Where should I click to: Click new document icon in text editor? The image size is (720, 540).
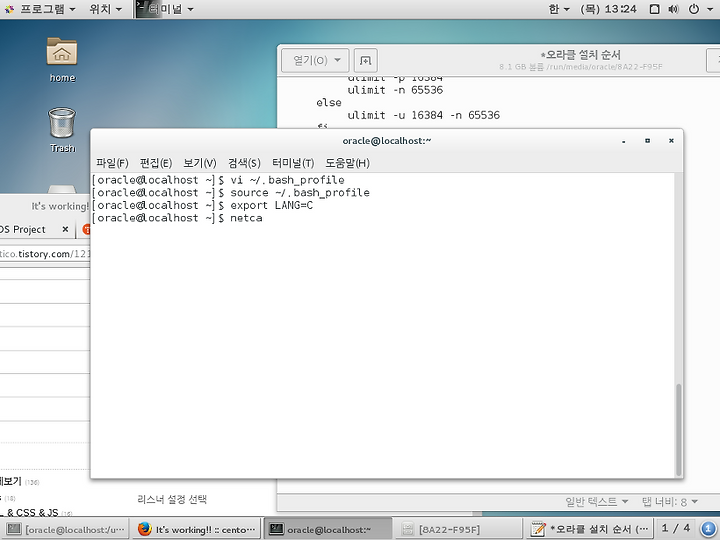tap(366, 60)
